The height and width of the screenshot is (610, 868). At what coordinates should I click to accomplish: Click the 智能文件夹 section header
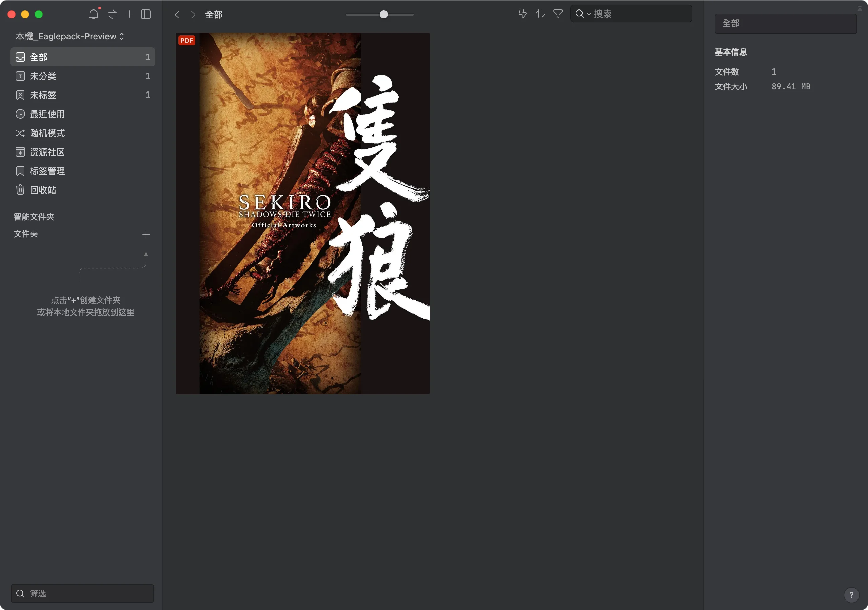(34, 217)
